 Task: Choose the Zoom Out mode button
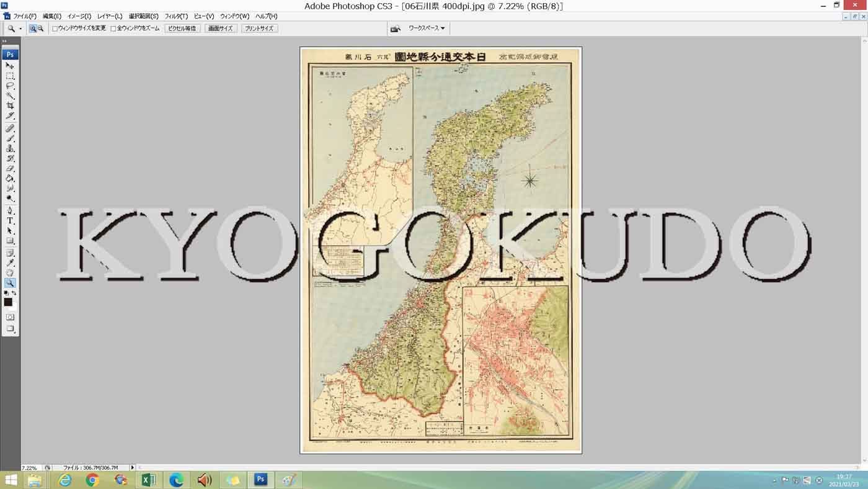(x=40, y=29)
